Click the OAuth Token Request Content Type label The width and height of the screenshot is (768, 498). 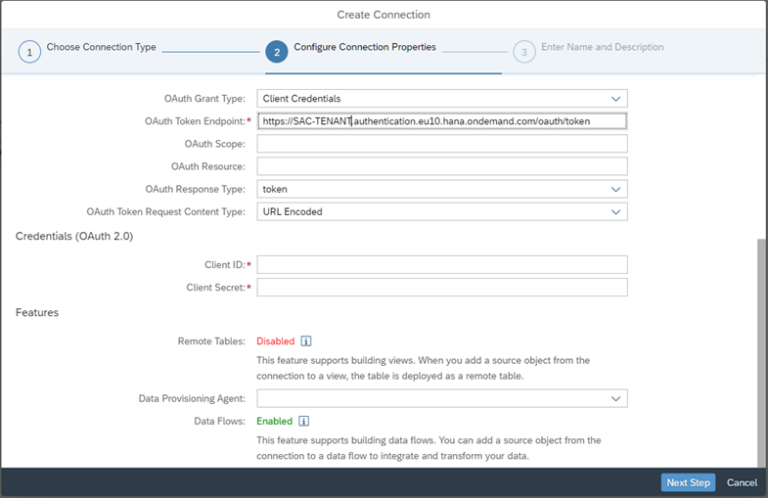tap(166, 212)
